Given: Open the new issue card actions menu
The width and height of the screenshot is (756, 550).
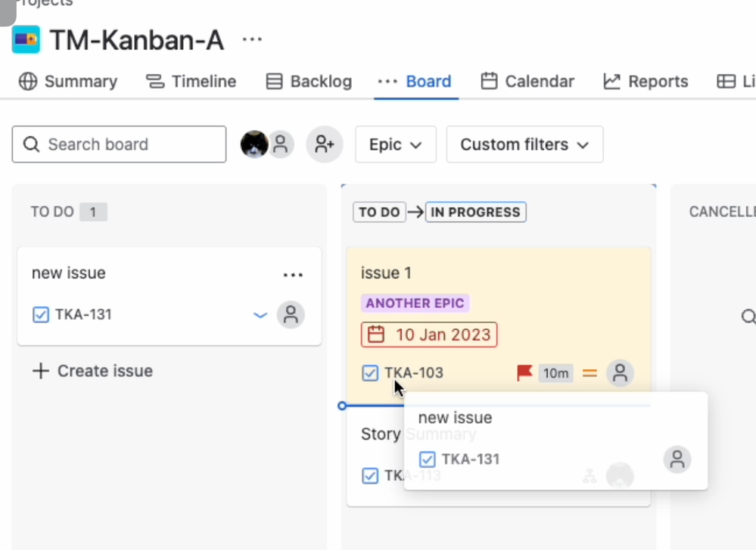Looking at the screenshot, I should 293,275.
